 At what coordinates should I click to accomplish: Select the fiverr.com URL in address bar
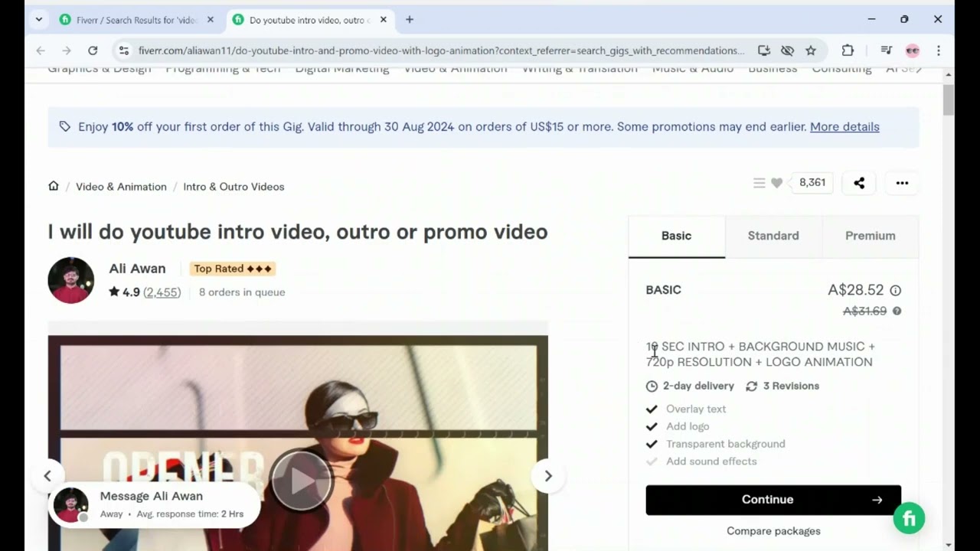tap(441, 51)
